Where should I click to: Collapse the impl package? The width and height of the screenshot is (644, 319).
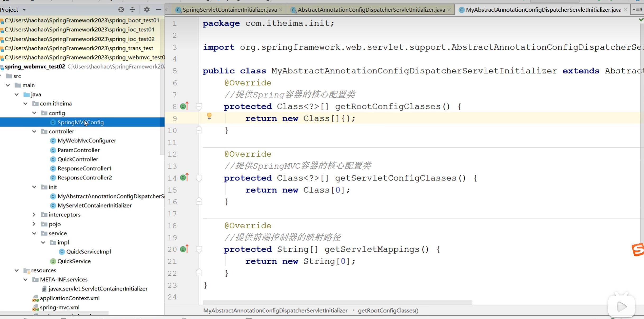pos(43,242)
